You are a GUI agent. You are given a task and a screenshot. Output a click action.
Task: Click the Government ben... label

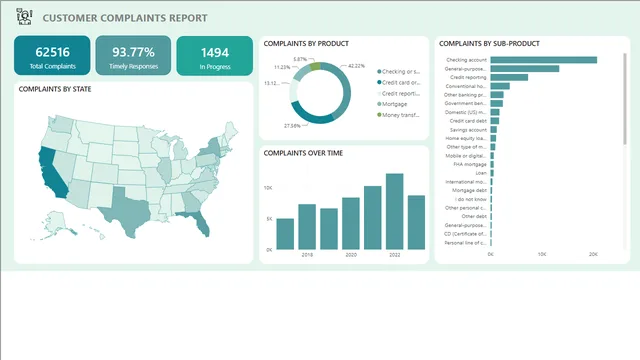click(465, 103)
